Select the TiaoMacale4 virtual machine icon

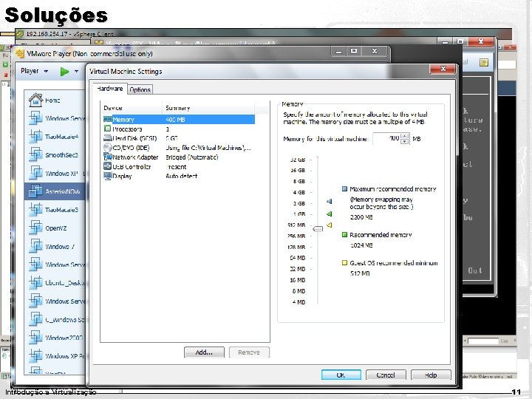pos(35,137)
